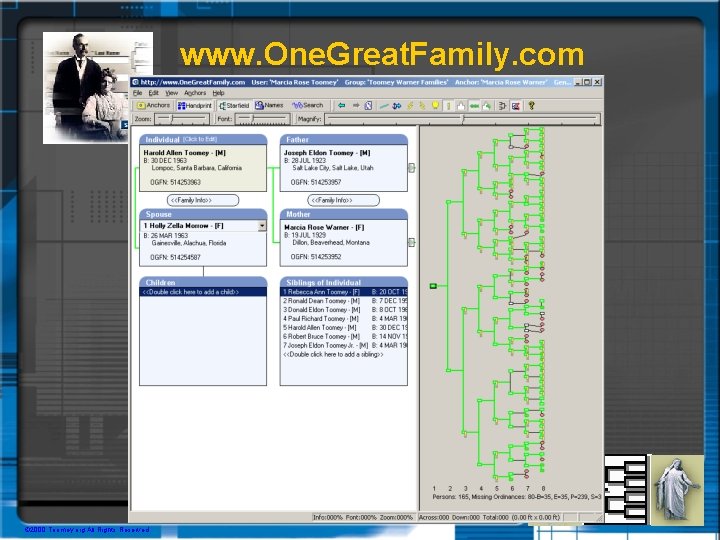This screenshot has width=720, height=540.
Task: Click 'Across:000 Down:000' status entry
Action: (450, 518)
